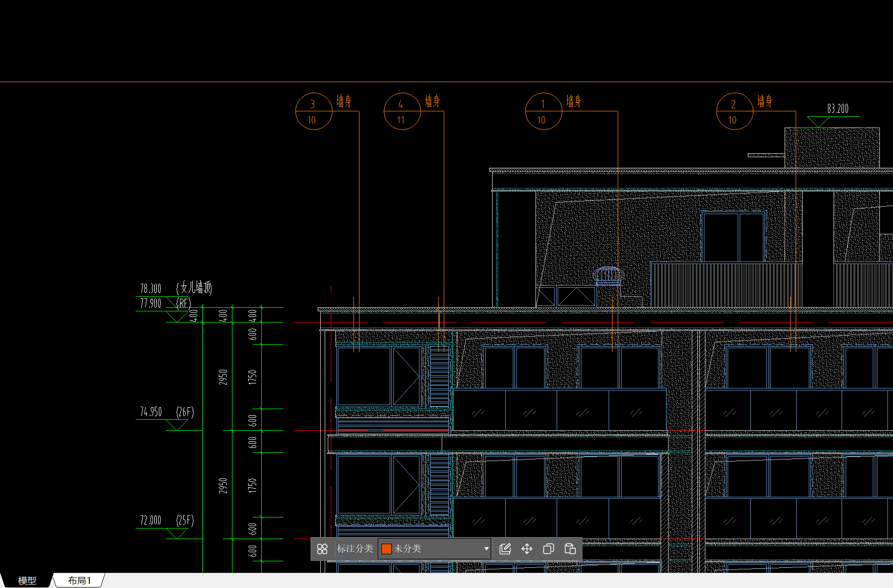The image size is (893, 588).
Task: Click the (女儿墙顶) parapet label
Action: (x=194, y=288)
